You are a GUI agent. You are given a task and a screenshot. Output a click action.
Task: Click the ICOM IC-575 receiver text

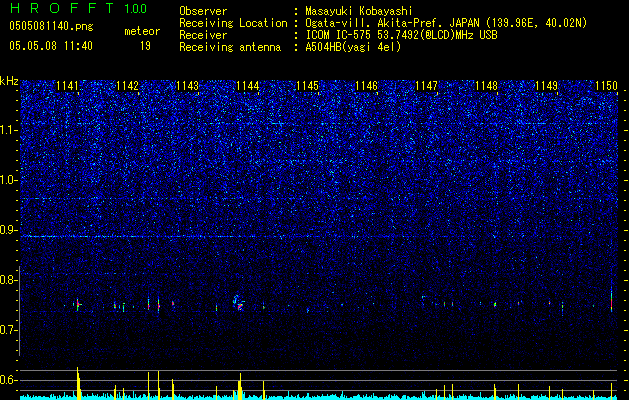coord(401,35)
